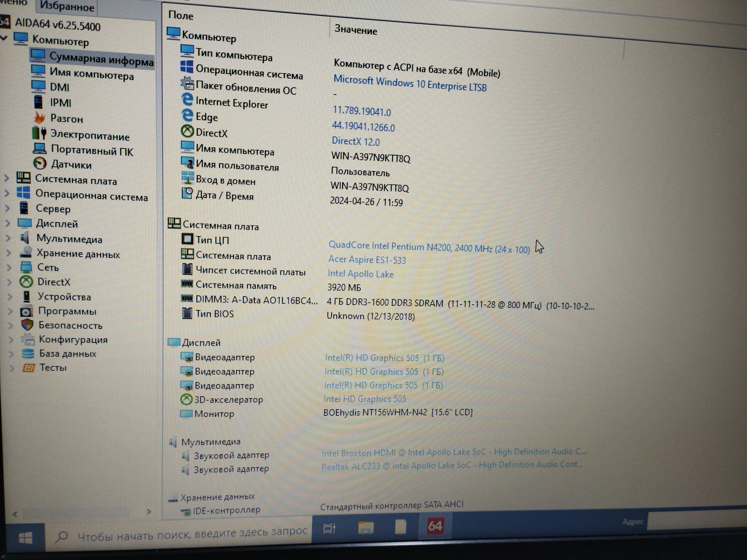Open the Acer Aspire ES1-533 link
The image size is (747, 560).
tap(367, 259)
